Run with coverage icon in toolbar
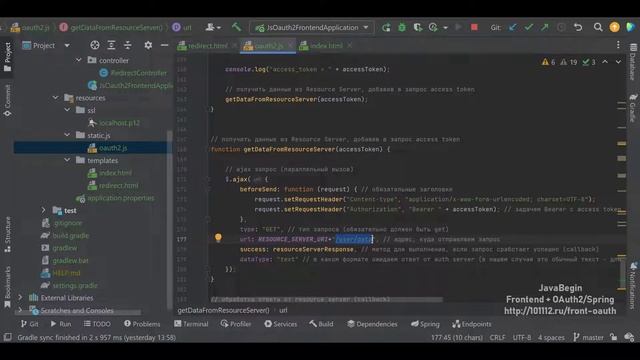 (418, 27)
